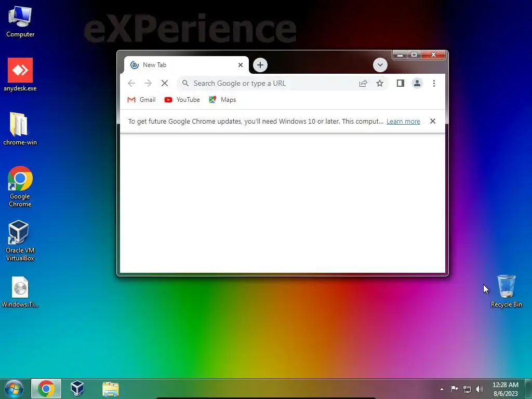532x399 pixels.
Task: Select the Google Chrome desktop shortcut
Action: click(x=20, y=187)
